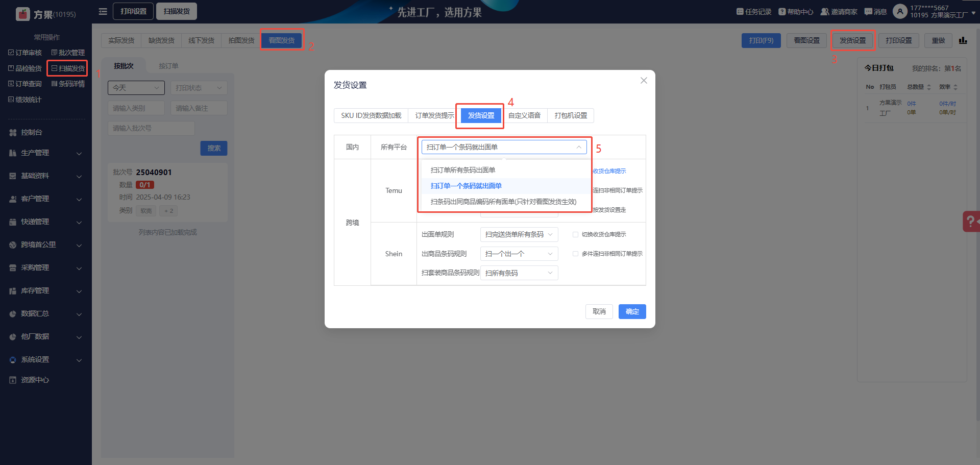This screenshot has width=980, height=465.
Task: Click the 打印(F9) button
Action: (x=761, y=40)
